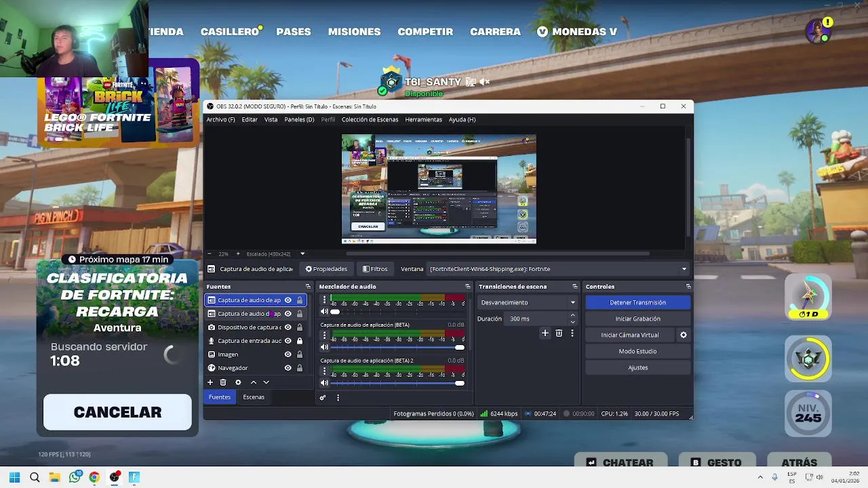This screenshot has height=488, width=868.
Task: Decrease Duración value with down arrow
Action: tap(572, 322)
